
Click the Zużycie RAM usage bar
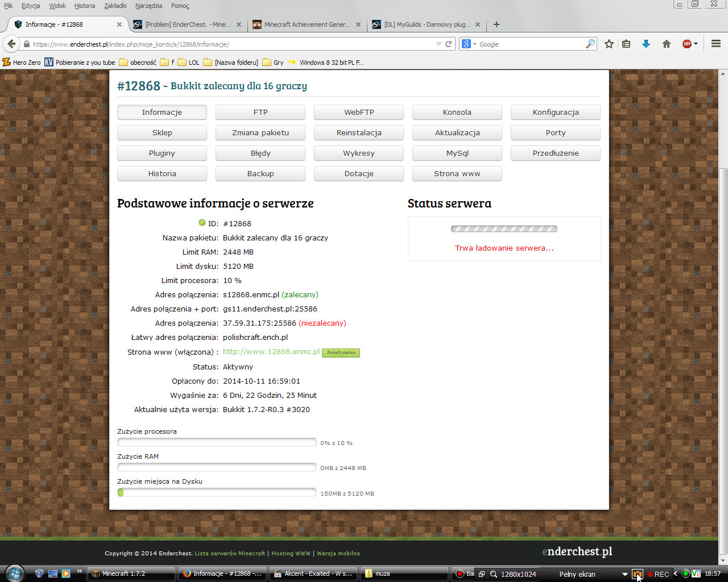coord(217,467)
